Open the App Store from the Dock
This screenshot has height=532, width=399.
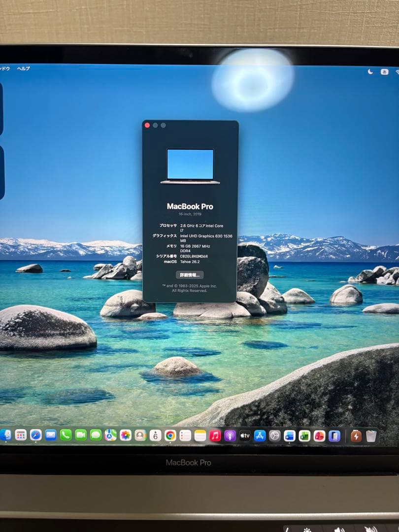(260, 436)
